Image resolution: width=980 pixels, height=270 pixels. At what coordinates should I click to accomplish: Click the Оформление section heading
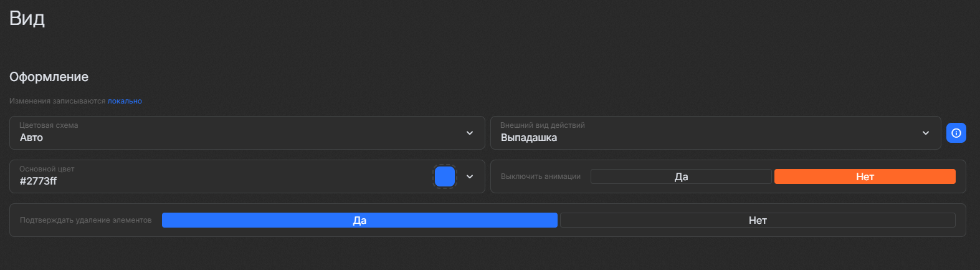tap(49, 77)
